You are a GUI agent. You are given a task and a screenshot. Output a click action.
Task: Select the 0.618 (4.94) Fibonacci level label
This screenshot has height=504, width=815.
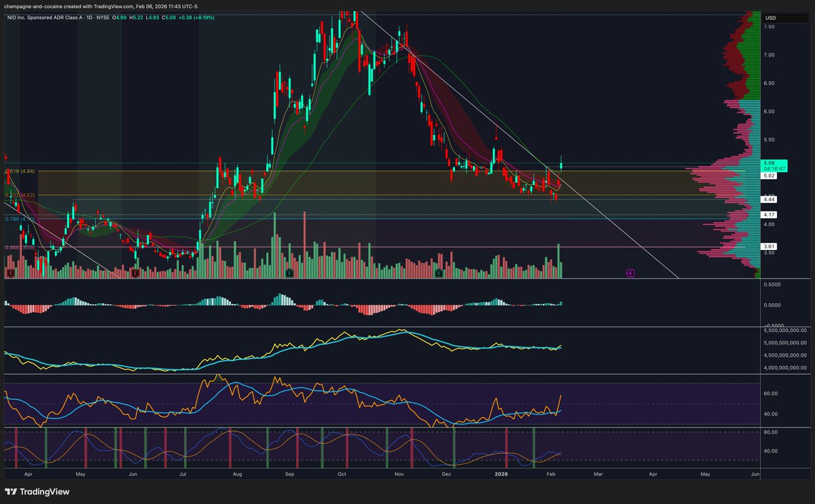tap(20, 172)
